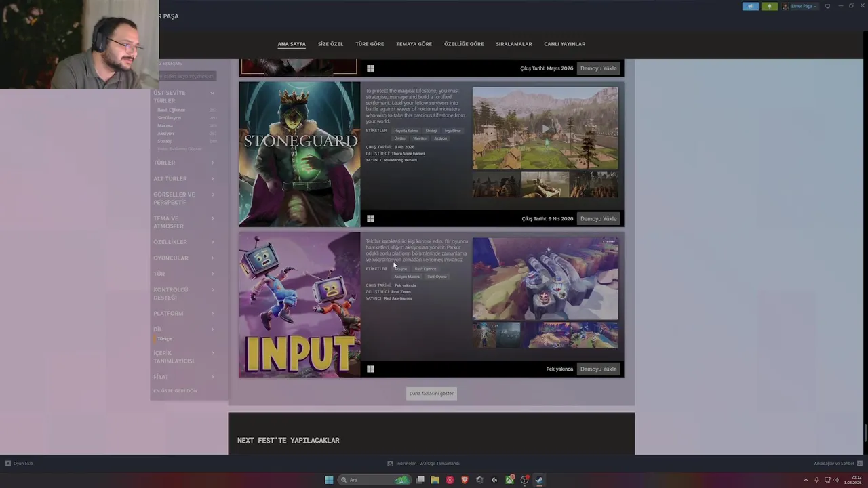Expand the Tema ve Atmosfer filter
Screen dimensions: 868x488
[184, 222]
